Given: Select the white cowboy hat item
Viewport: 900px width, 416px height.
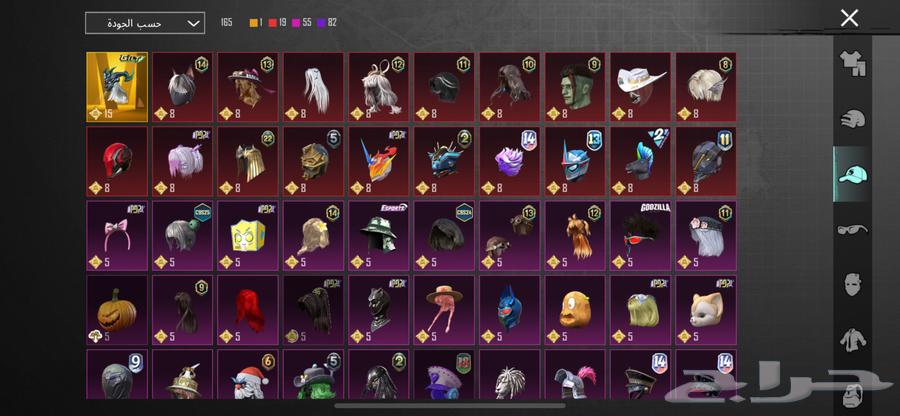Looking at the screenshot, I should 641,87.
